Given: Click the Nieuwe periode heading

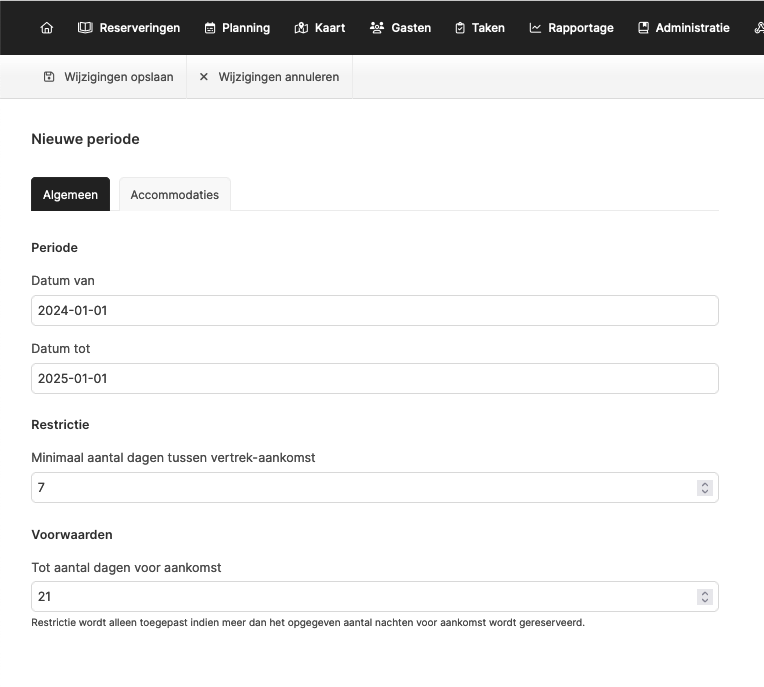Looking at the screenshot, I should pyautogui.click(x=85, y=139).
